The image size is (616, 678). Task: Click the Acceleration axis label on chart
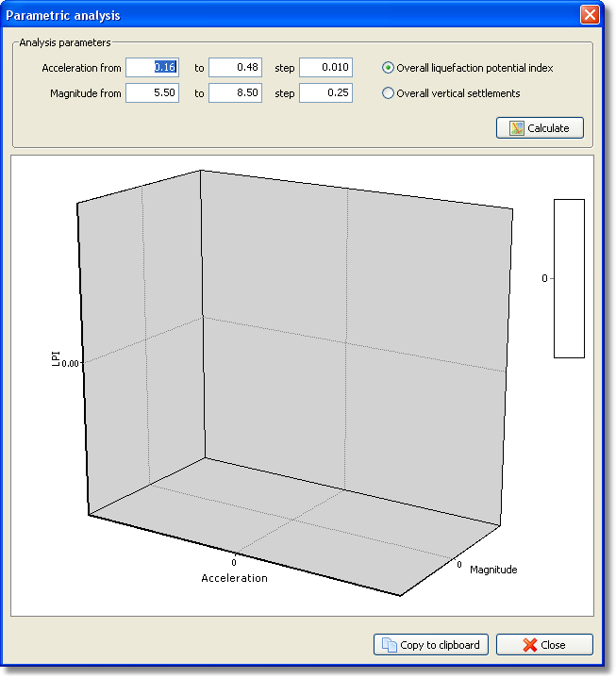pyautogui.click(x=234, y=578)
